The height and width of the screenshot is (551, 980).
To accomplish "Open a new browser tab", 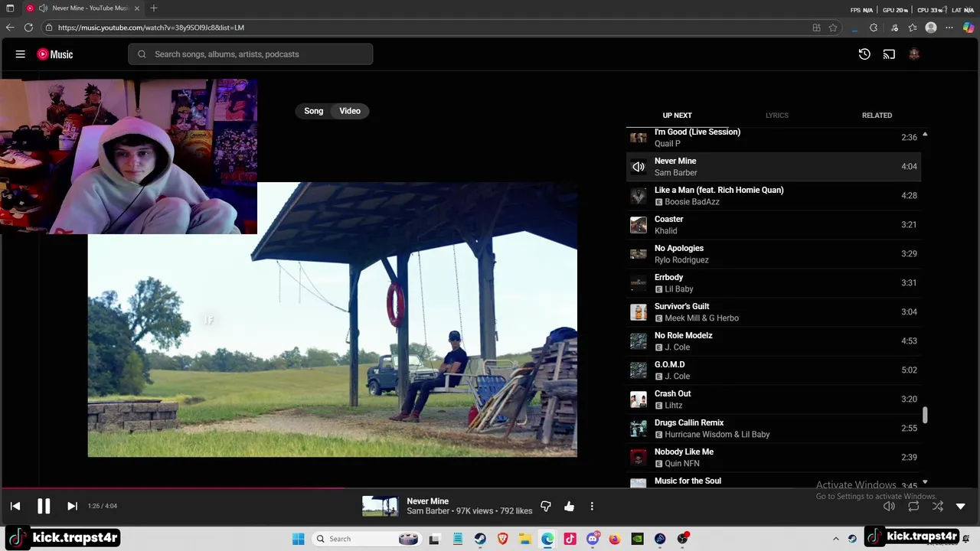I will coord(154,8).
